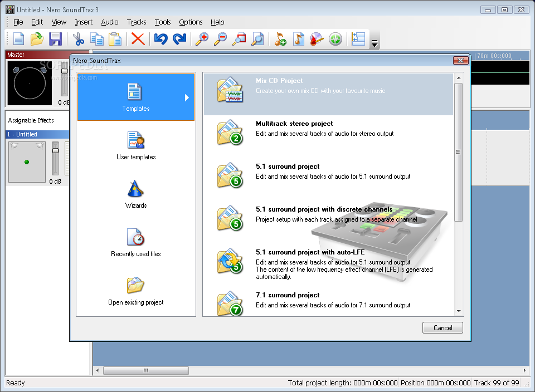Image resolution: width=535 pixels, height=392 pixels.
Task: Open the Insert menu
Action: pyautogui.click(x=84, y=22)
